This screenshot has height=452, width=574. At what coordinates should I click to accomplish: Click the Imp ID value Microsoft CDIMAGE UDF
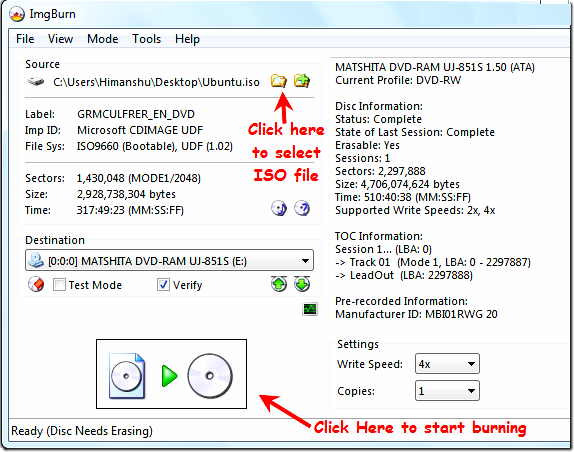pyautogui.click(x=140, y=130)
